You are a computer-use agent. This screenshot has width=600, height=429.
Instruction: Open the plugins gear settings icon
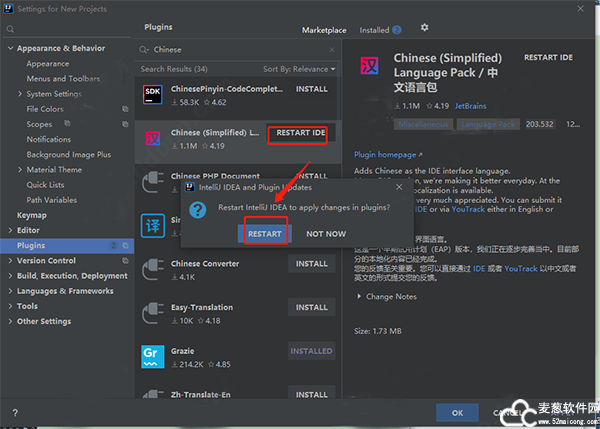coord(424,28)
